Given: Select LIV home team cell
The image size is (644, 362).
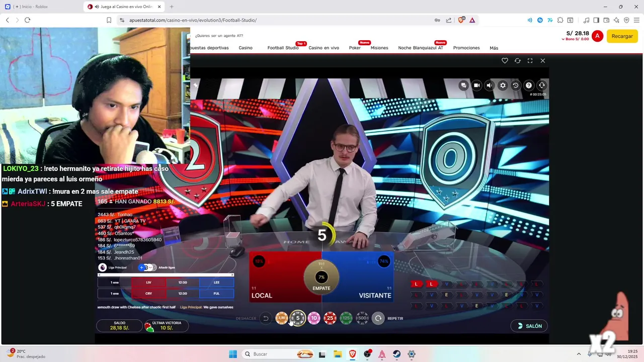Looking at the screenshot, I should point(148,283).
